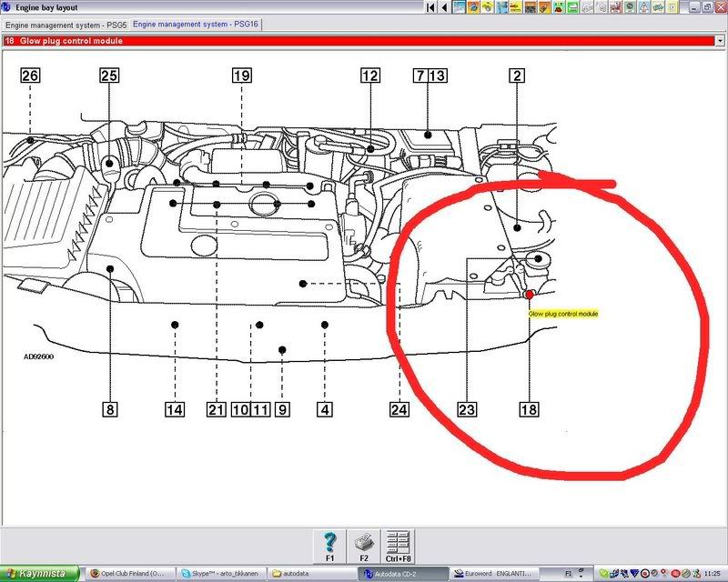Switch to Skype window in taskbar

click(222, 574)
